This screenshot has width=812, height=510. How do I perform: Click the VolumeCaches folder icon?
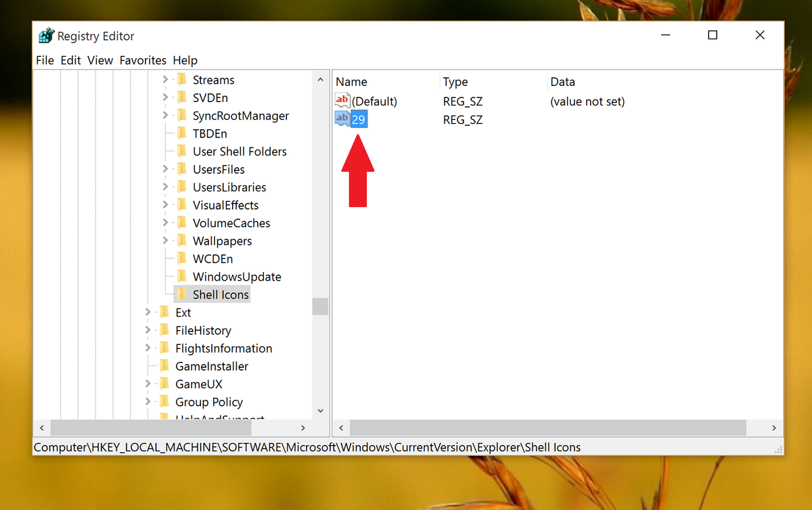[x=181, y=223]
